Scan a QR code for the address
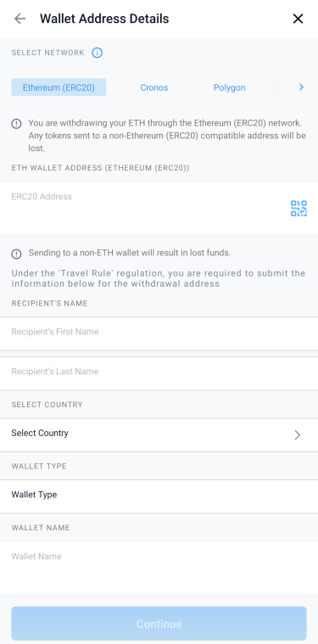Image resolution: width=318 pixels, height=644 pixels. click(x=298, y=208)
